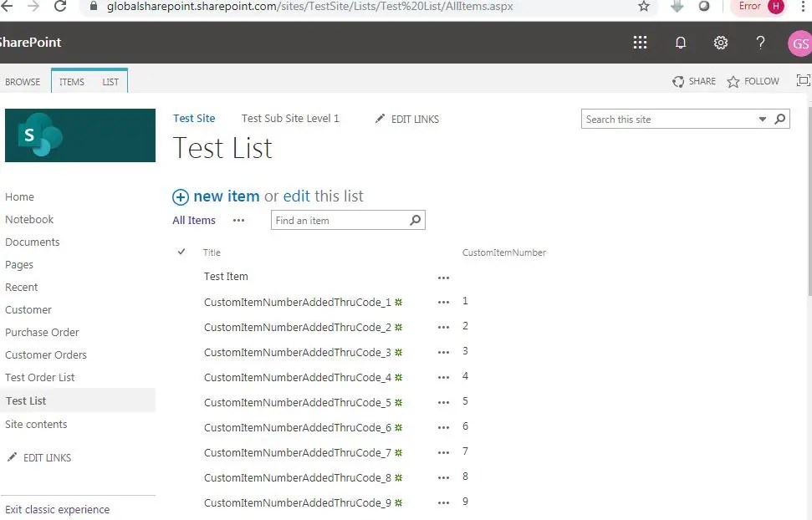812x520 pixels.
Task: Toggle FOLLOW for this site
Action: pos(753,81)
